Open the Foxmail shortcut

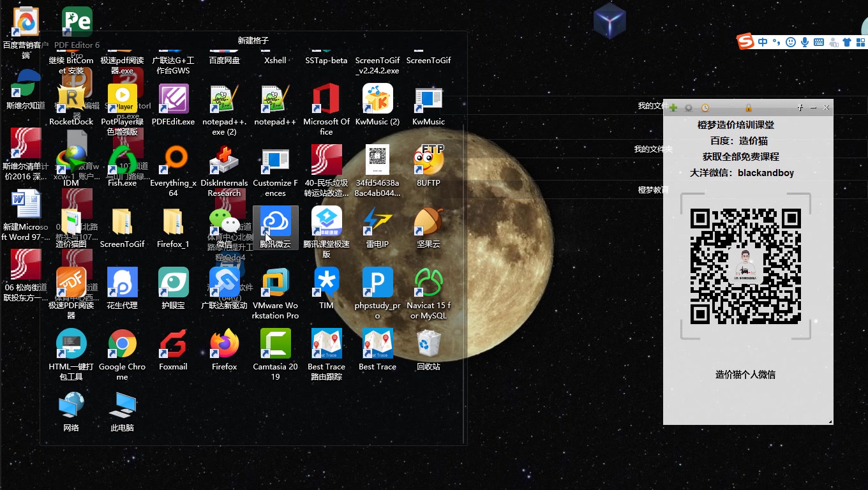click(174, 350)
